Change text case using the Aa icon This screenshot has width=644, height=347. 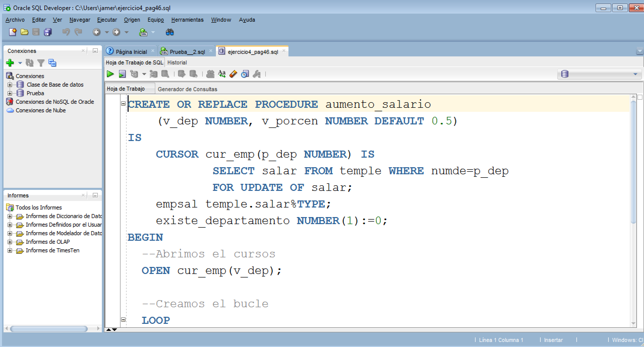(222, 74)
